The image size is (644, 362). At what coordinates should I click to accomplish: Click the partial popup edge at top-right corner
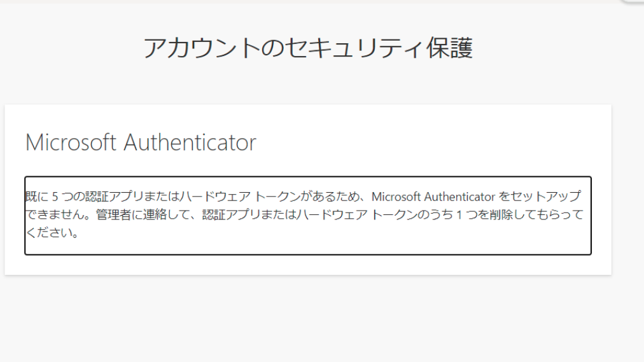coord(633,2)
